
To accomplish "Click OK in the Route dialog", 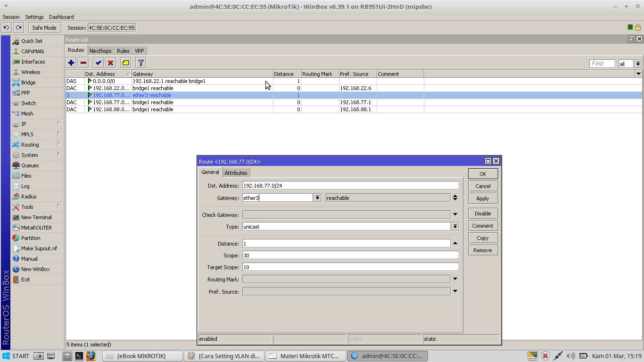I will 483,174.
